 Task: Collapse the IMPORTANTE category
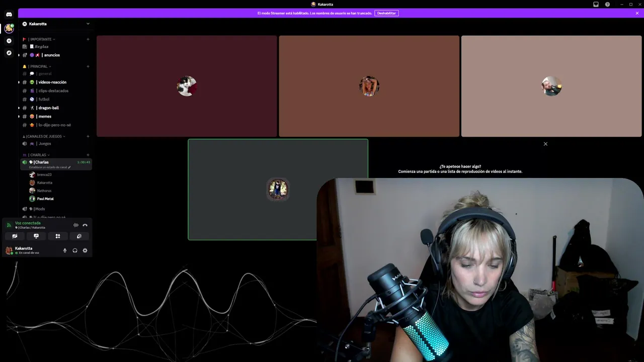pyautogui.click(x=40, y=39)
